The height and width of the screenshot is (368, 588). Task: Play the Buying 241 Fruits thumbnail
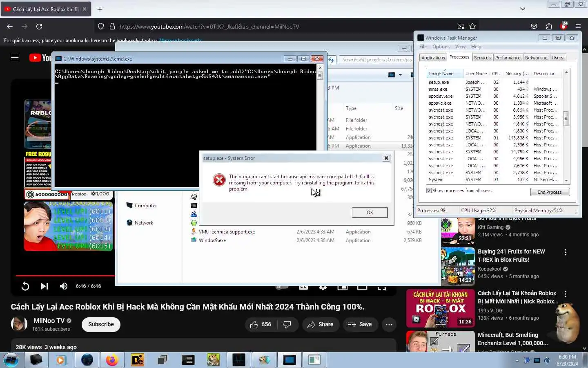pos(458,266)
